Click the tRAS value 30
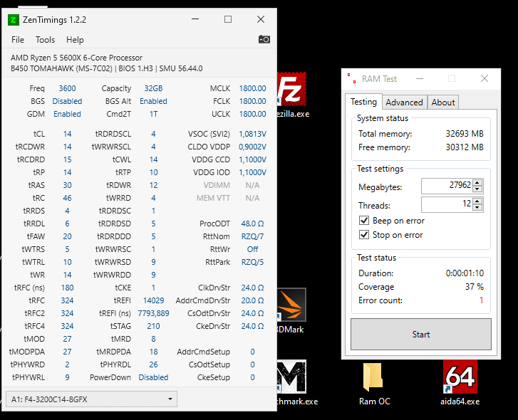The image size is (518, 420). pos(68,185)
